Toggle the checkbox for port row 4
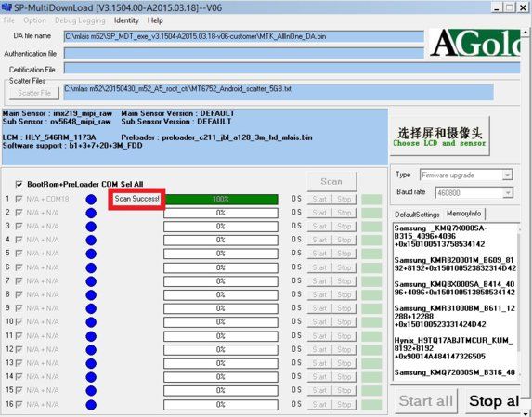The width and height of the screenshot is (532, 417). pyautogui.click(x=19, y=240)
